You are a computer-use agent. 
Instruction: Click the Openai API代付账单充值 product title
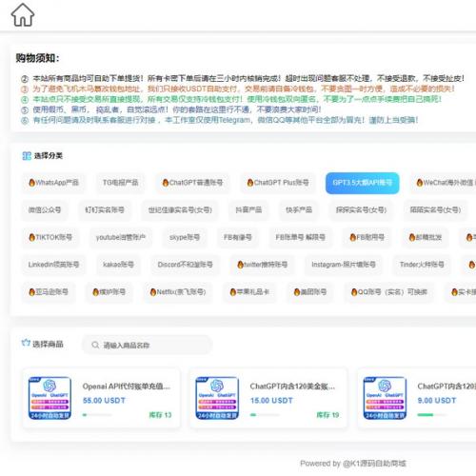pyautogui.click(x=127, y=387)
